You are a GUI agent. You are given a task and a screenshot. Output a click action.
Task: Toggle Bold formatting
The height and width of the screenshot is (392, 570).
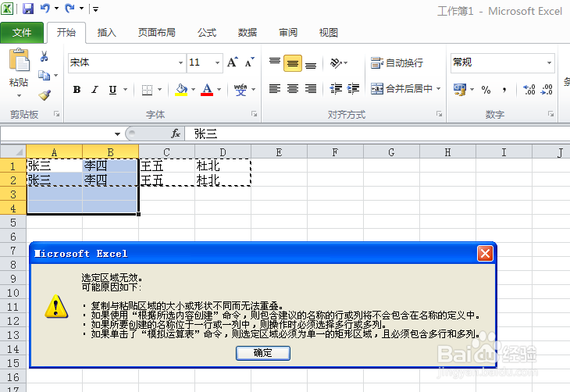pyautogui.click(x=77, y=90)
